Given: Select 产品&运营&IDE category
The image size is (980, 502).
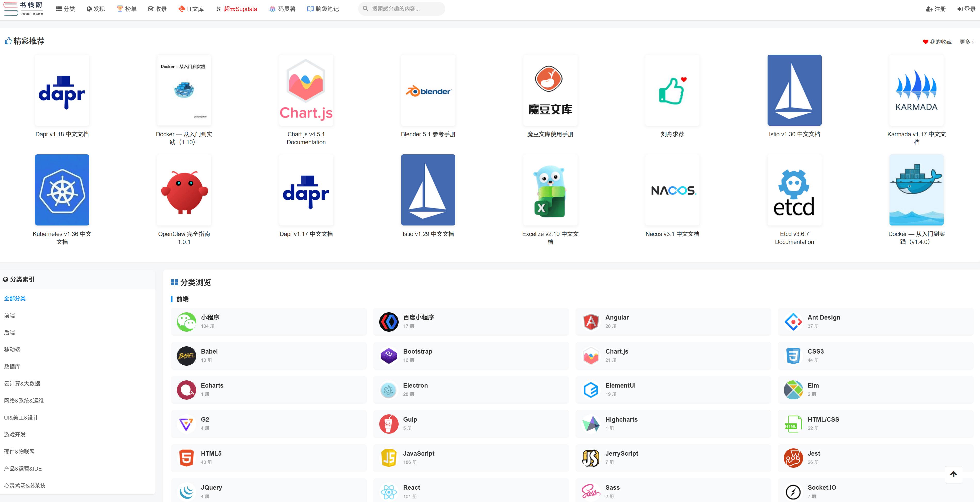Looking at the screenshot, I should (x=23, y=468).
